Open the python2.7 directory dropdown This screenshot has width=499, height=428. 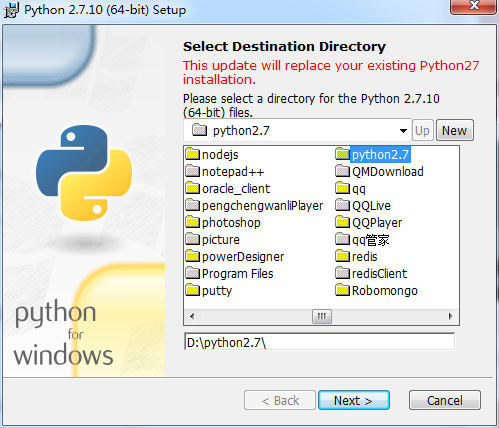coord(403,130)
